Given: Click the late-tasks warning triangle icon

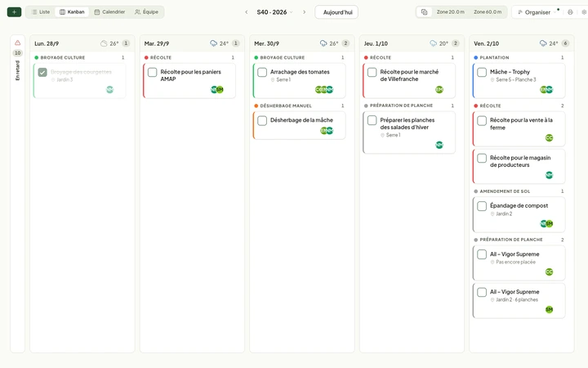Looking at the screenshot, I should click(18, 43).
